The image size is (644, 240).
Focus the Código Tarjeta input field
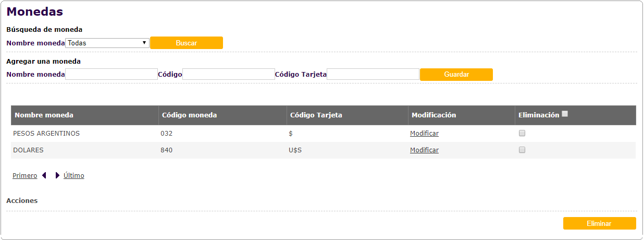point(373,75)
